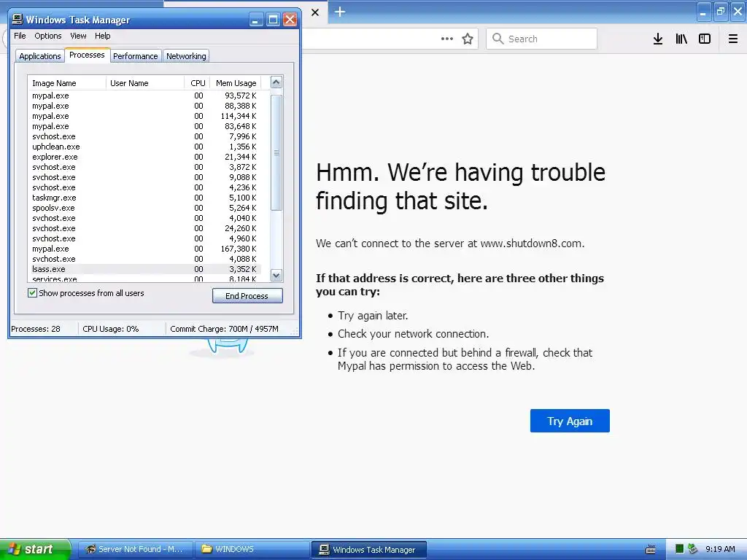Click the keyboard tray icon
747x560 pixels.
(x=650, y=549)
